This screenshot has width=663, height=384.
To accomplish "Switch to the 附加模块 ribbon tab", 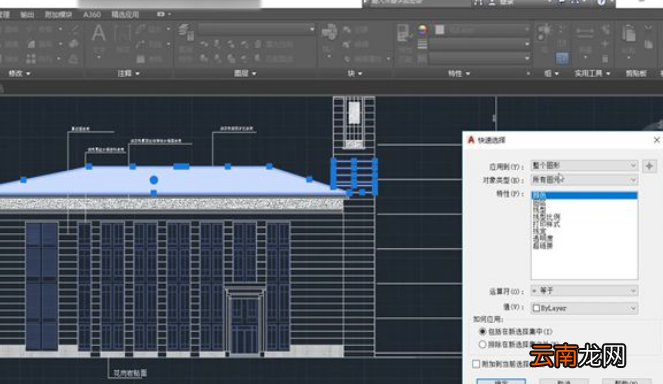I will coord(58,14).
